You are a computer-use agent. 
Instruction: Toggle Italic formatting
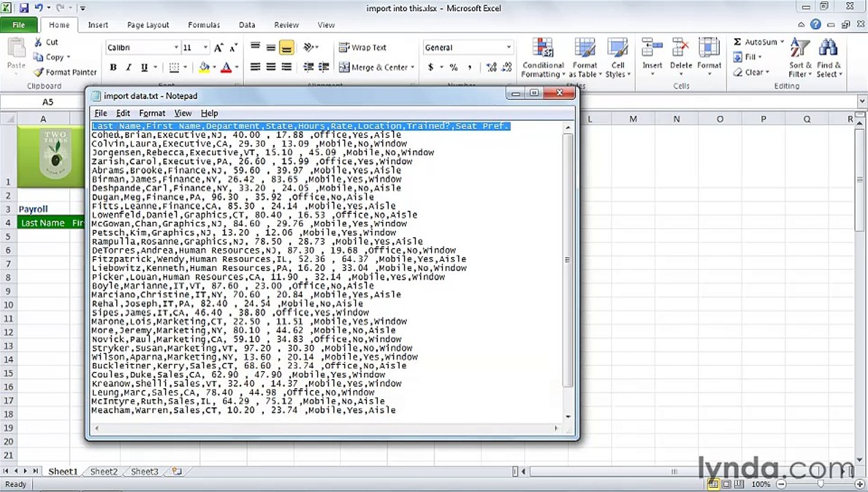coord(128,68)
